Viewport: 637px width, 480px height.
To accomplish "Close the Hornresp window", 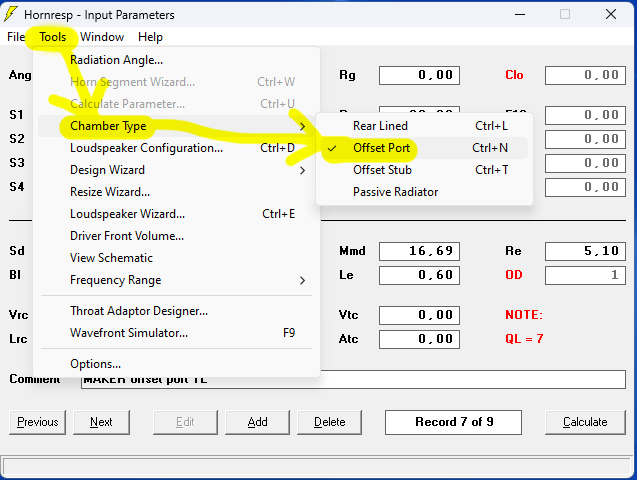I will [x=611, y=14].
